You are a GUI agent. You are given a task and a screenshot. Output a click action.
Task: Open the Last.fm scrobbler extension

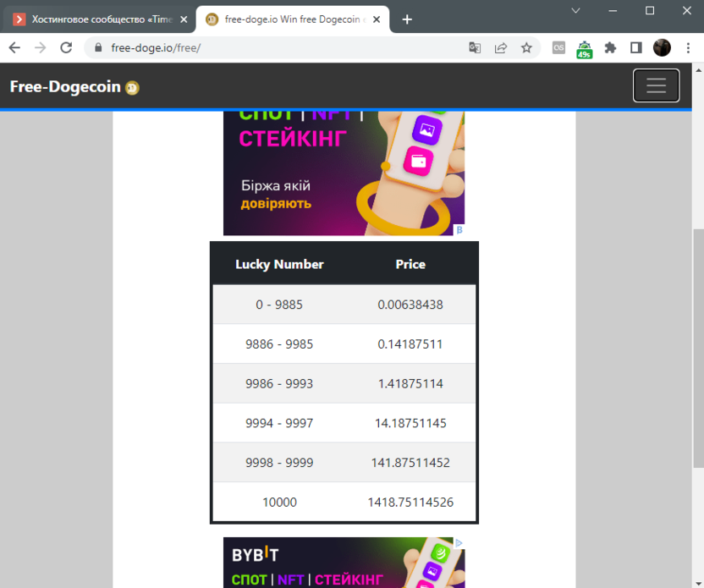[558, 48]
